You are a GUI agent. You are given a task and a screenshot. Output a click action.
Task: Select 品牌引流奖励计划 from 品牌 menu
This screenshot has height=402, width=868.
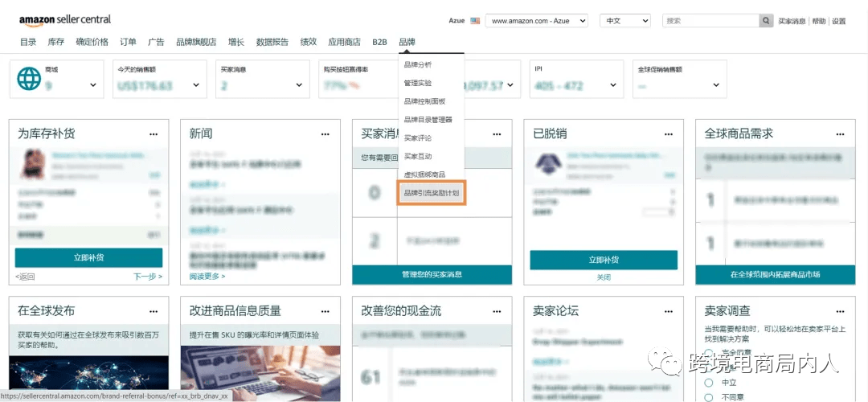432,193
